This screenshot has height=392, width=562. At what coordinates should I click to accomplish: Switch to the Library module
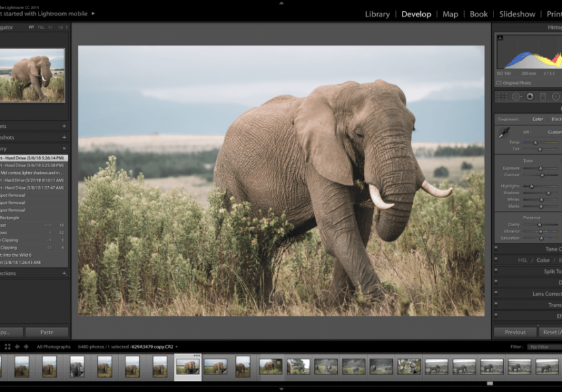pos(377,14)
